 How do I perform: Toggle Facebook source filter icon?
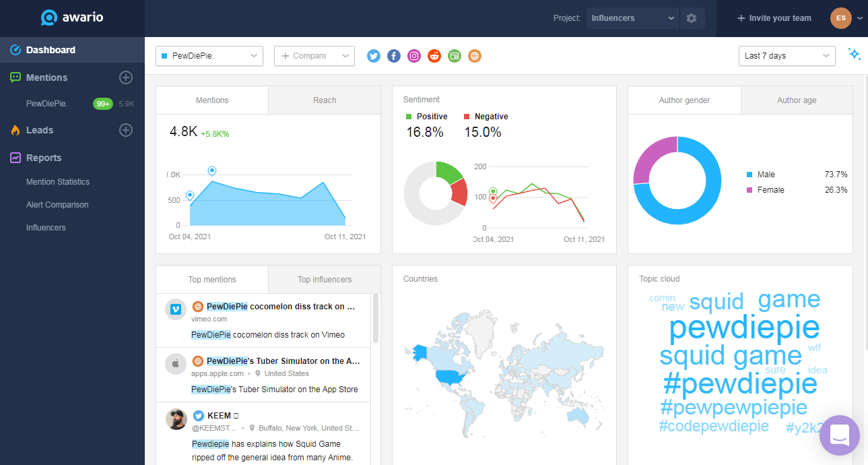tap(394, 56)
